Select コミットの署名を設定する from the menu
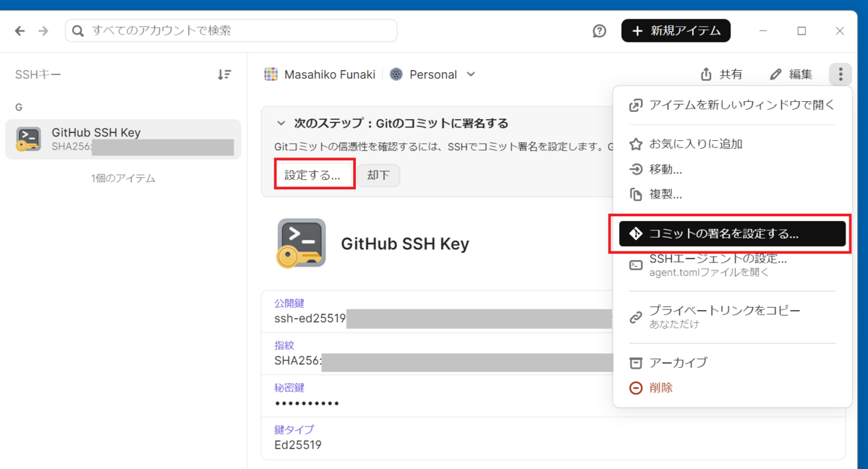This screenshot has height=469, width=868. point(728,233)
